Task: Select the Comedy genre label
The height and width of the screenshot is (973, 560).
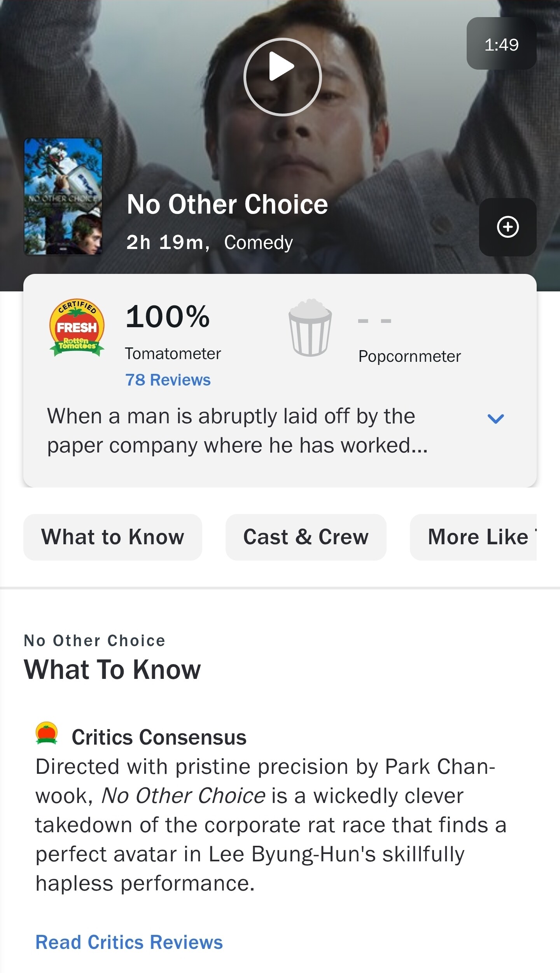Action: (258, 242)
